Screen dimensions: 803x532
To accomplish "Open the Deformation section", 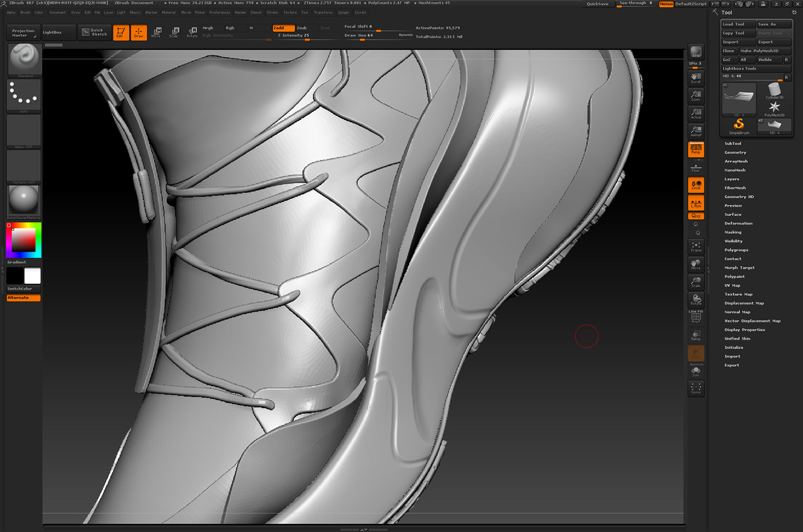I will coord(739,223).
